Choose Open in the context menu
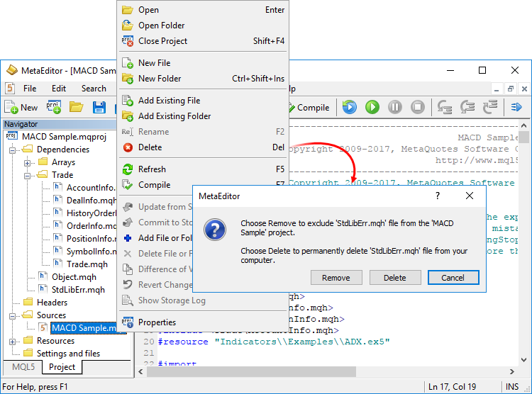This screenshot has width=532, height=394. (x=203, y=10)
